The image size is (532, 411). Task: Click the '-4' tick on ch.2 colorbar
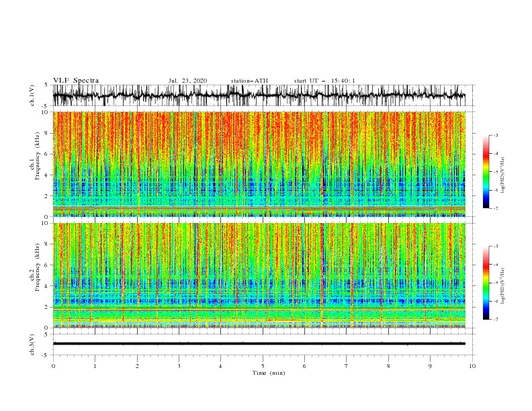(496, 265)
